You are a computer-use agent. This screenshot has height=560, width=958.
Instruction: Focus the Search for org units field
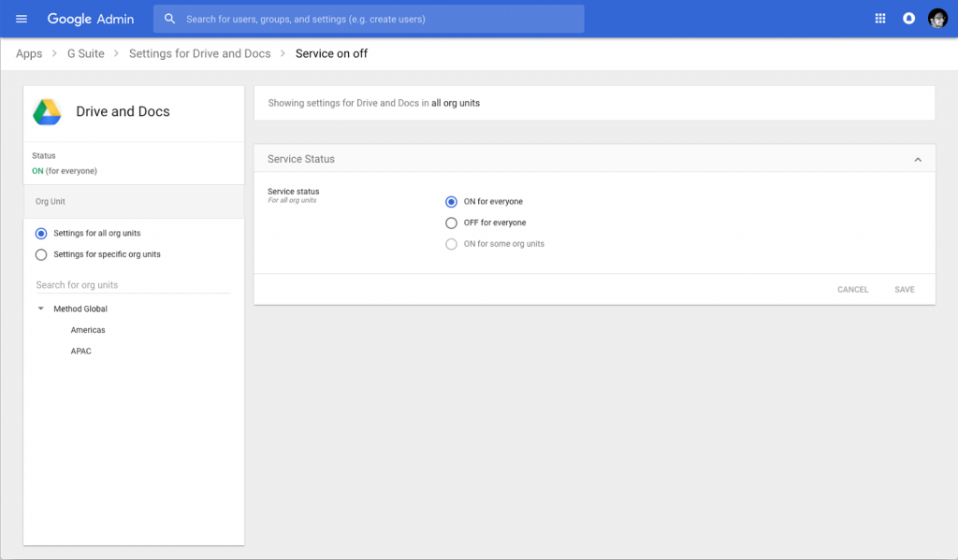pos(131,285)
